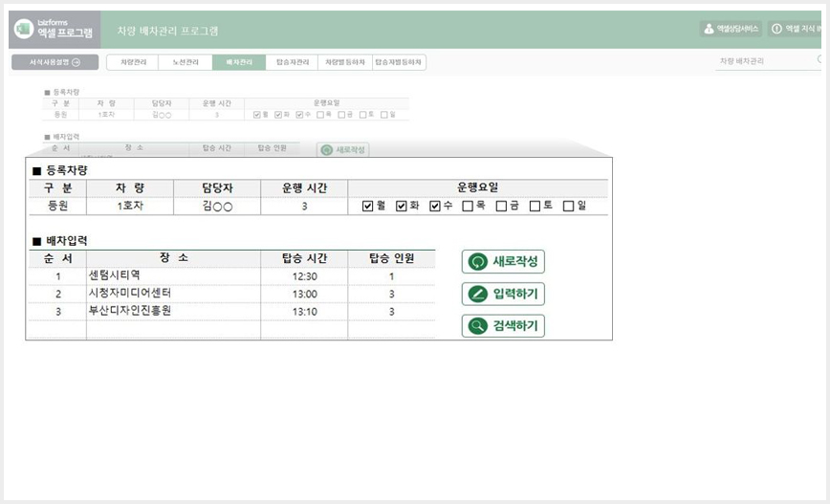Open the 엑셀상담서비스 consultation service button
830x504 pixels.
coord(731,29)
